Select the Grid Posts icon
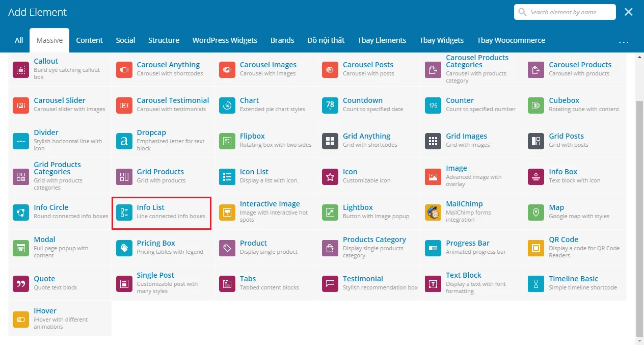This screenshot has height=345, width=644. pos(536,141)
